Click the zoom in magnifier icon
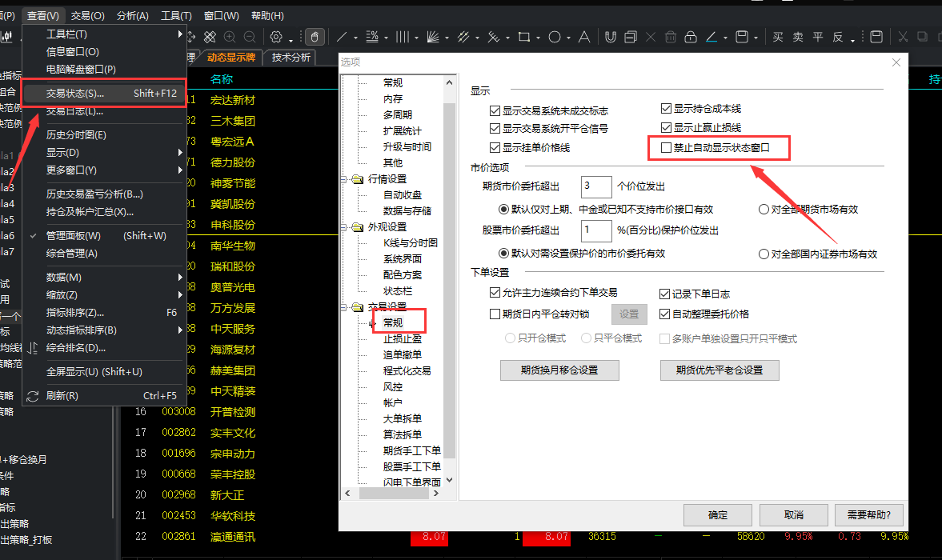 coord(230,38)
